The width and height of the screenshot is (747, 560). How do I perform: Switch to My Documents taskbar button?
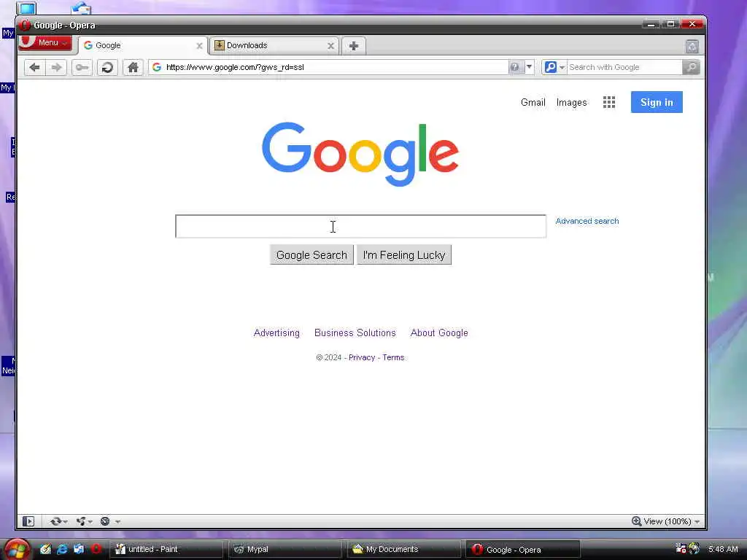403,550
